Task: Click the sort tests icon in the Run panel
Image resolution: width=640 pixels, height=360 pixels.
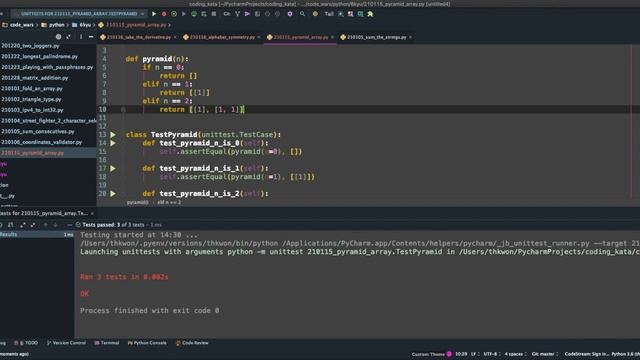Action: tap(11, 225)
